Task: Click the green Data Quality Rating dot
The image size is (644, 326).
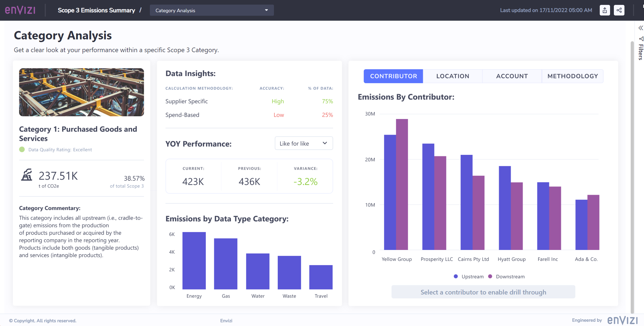Action: pos(22,149)
